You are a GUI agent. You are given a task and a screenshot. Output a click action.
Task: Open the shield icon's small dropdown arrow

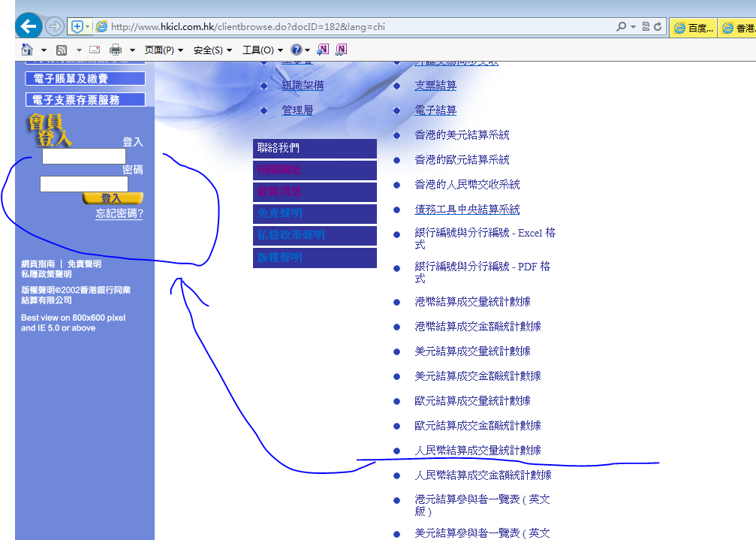click(88, 26)
